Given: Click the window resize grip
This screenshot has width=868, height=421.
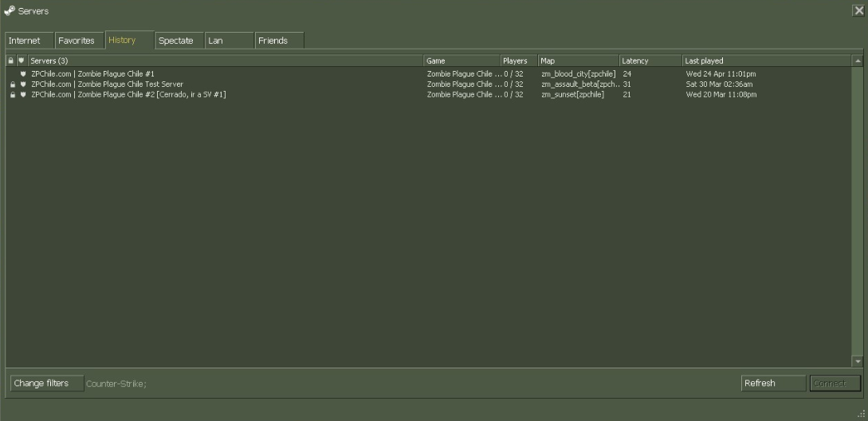Looking at the screenshot, I should (x=862, y=414).
